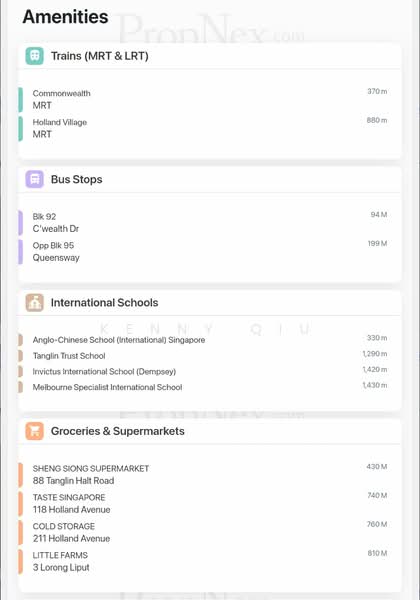Click Taste Singapore 118 Holland Avenue

coord(203,504)
